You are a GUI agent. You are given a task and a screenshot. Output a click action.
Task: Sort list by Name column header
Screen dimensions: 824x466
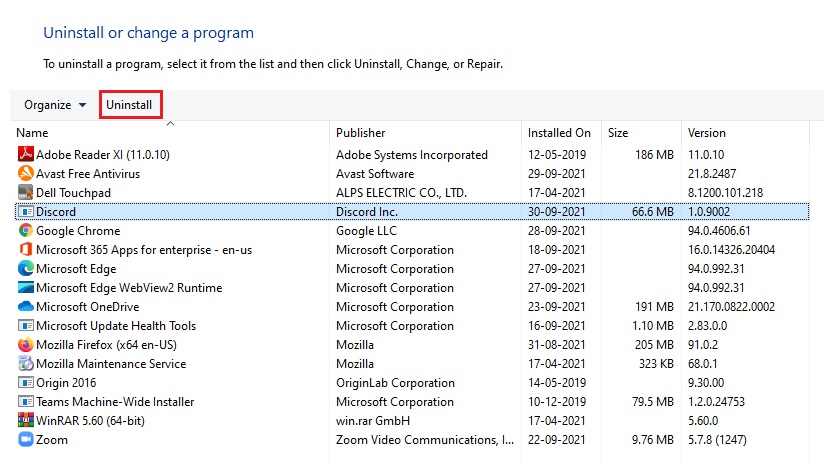(x=32, y=133)
